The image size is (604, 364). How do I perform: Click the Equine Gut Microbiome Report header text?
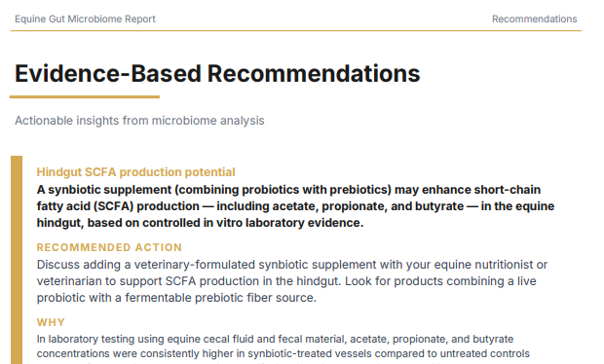pos(85,18)
